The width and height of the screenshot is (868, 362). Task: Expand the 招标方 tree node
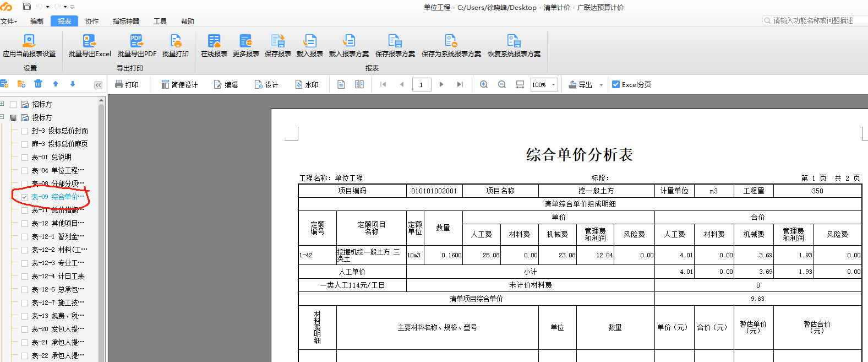[2, 104]
